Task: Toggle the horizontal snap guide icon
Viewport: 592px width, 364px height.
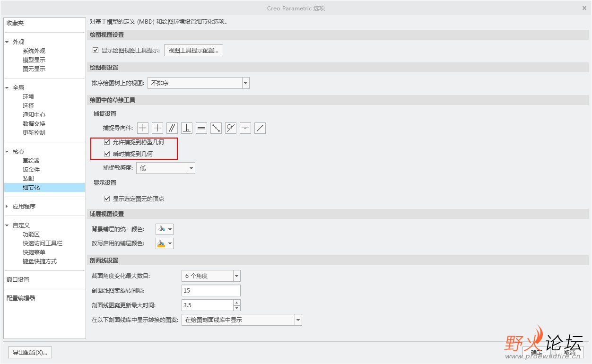Action: click(143, 128)
